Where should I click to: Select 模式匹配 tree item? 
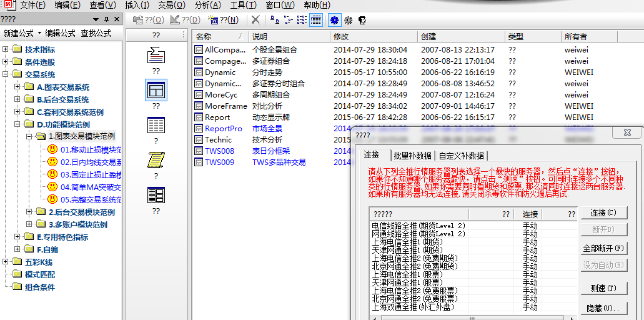40,274
